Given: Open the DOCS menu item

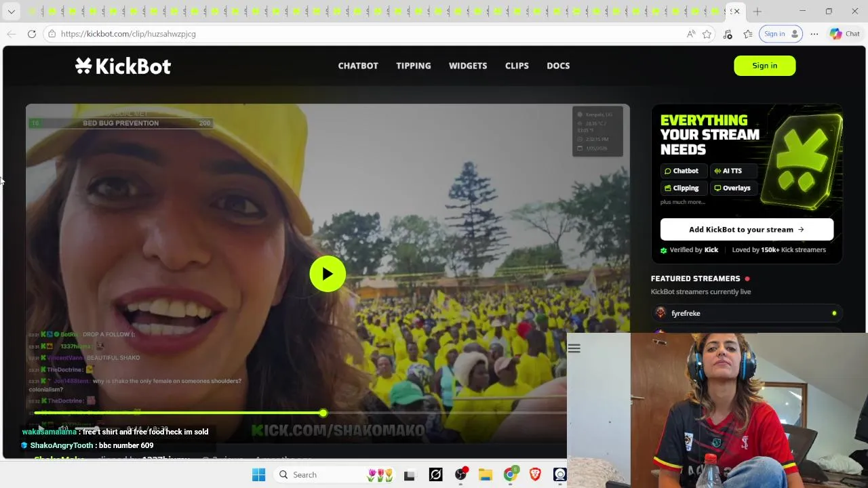Looking at the screenshot, I should tap(558, 66).
